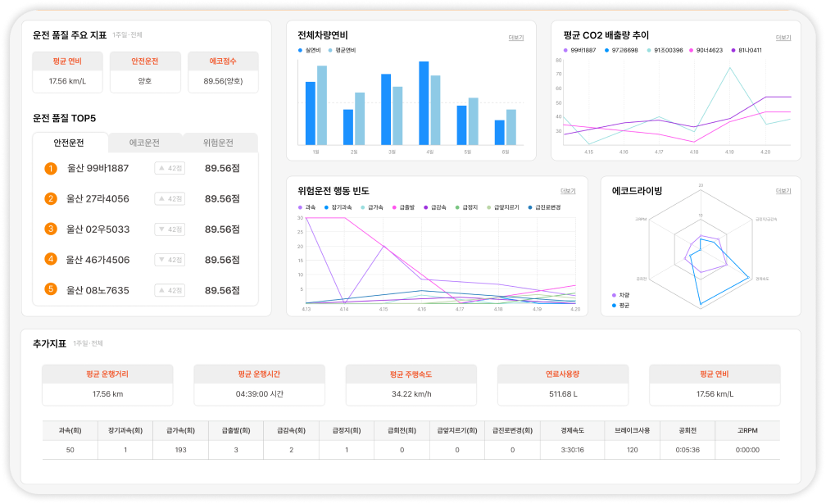Click the 급감속(회) column header
The height and width of the screenshot is (504, 826).
292,430
